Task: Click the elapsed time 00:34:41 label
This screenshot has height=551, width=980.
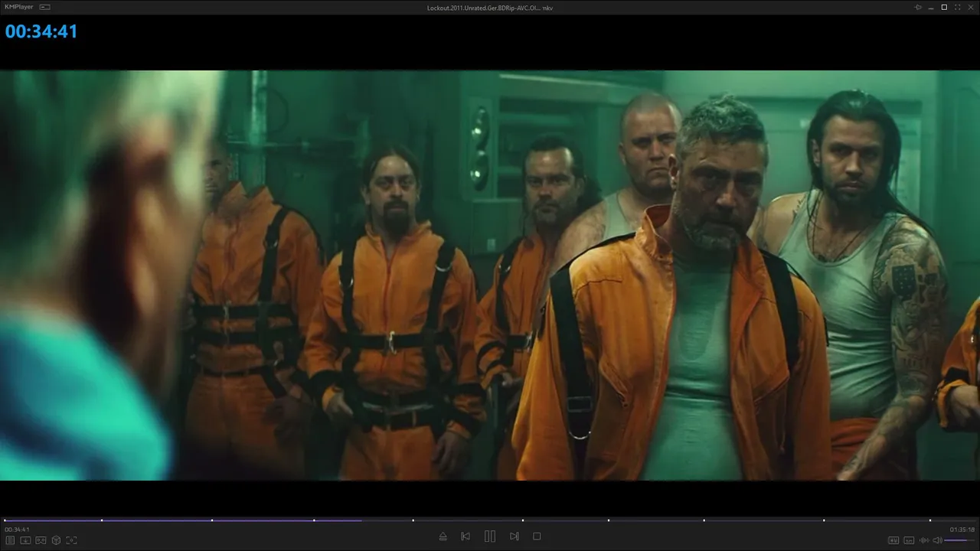Action: pos(17,530)
